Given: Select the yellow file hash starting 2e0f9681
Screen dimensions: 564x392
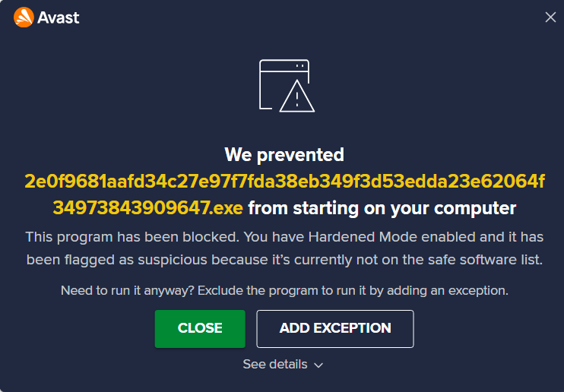Looking at the screenshot, I should click(x=284, y=182).
